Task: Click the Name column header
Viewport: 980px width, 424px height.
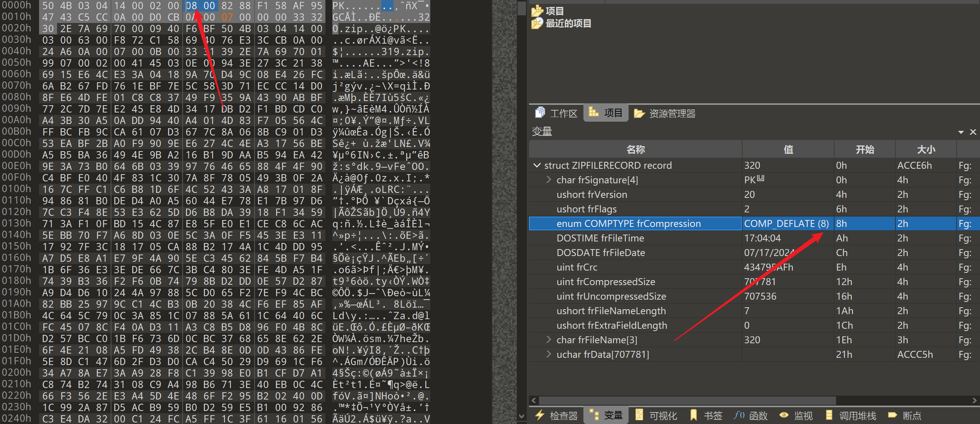Action: (635, 150)
